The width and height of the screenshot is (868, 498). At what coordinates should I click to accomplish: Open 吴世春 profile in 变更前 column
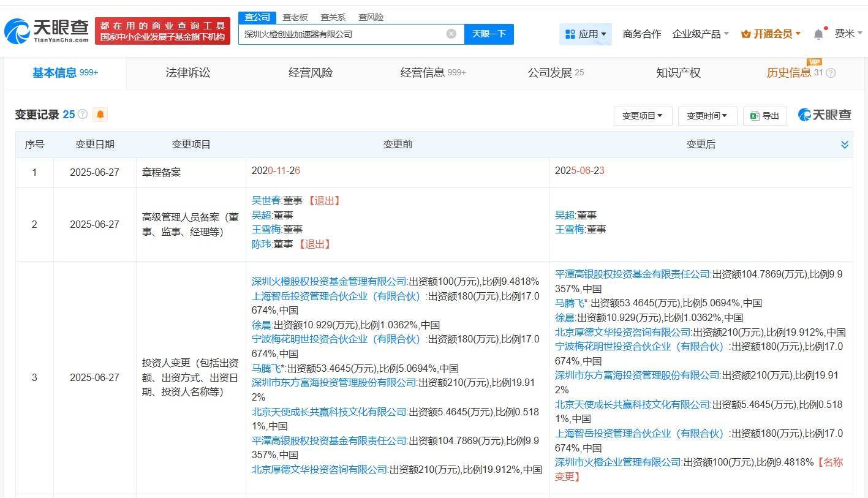click(266, 200)
